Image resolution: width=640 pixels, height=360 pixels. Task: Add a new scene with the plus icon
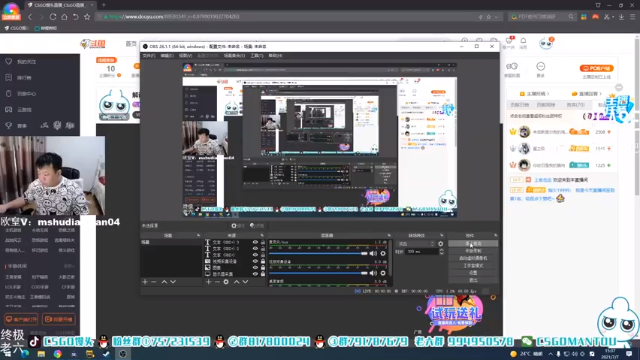[x=145, y=282]
